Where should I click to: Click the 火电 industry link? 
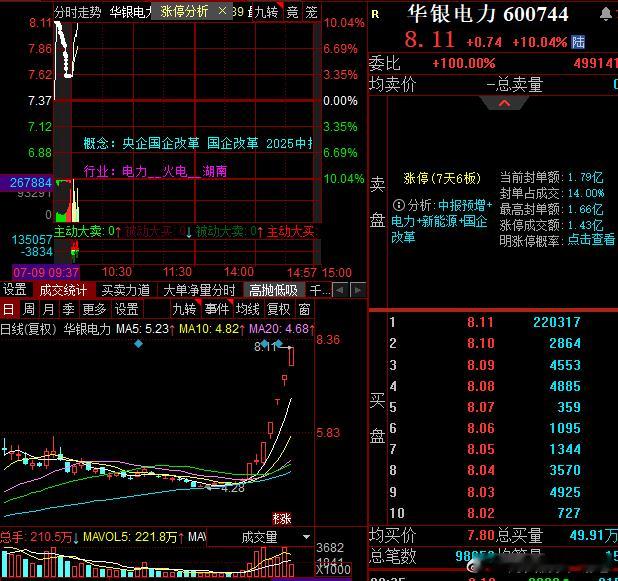[175, 171]
